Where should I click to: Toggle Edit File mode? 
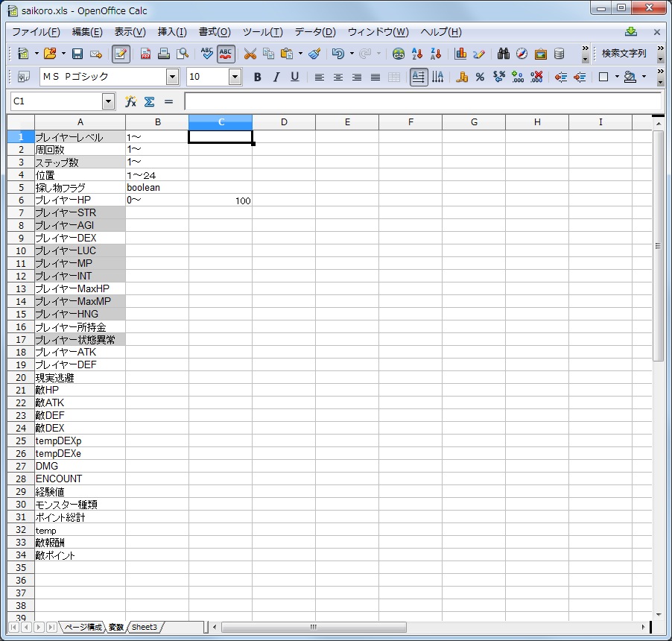click(x=121, y=54)
